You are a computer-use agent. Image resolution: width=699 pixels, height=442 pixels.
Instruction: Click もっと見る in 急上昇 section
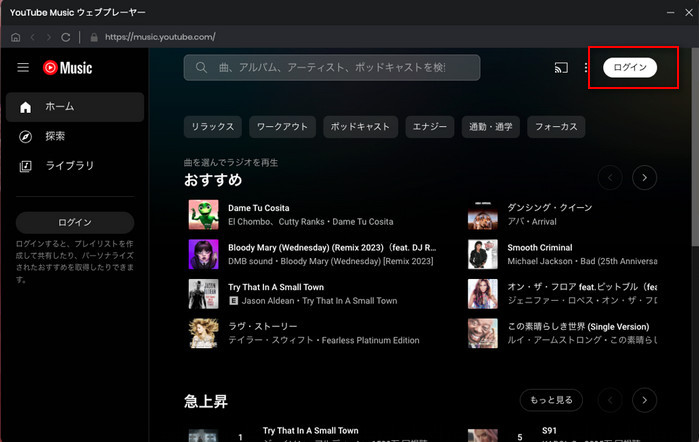[x=551, y=400]
